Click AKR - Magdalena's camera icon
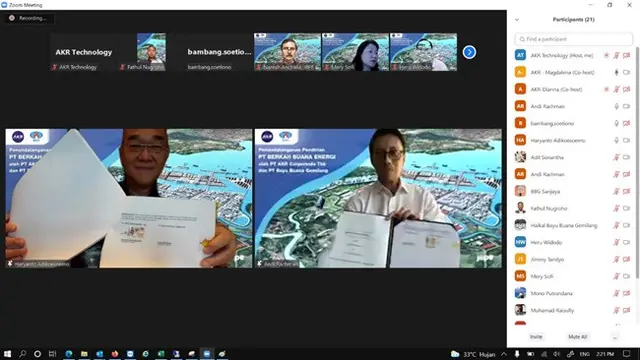The width and height of the screenshot is (640, 360). (x=627, y=72)
